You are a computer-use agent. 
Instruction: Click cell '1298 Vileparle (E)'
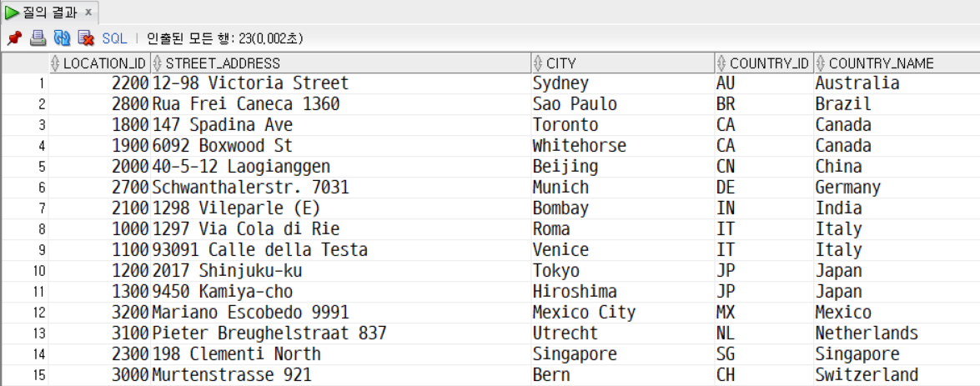coord(340,208)
